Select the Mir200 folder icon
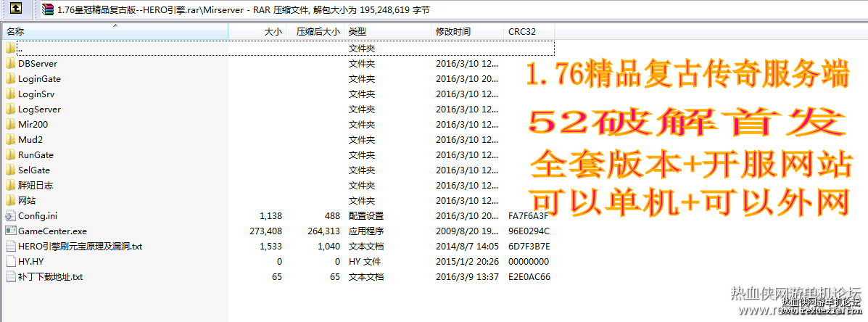 point(11,124)
